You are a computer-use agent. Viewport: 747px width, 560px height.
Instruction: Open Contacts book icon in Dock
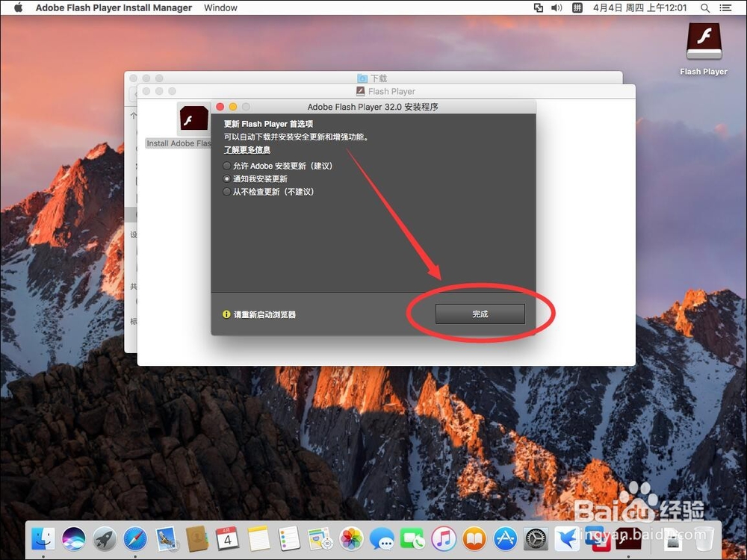[196, 538]
